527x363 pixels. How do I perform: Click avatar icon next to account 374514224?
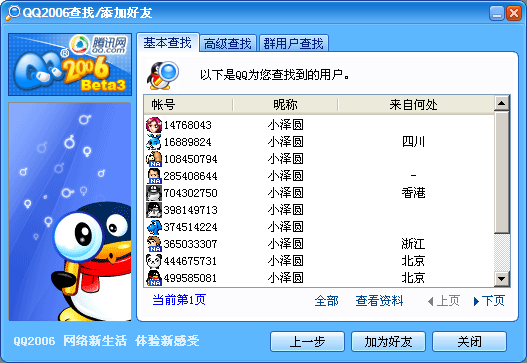tap(154, 227)
